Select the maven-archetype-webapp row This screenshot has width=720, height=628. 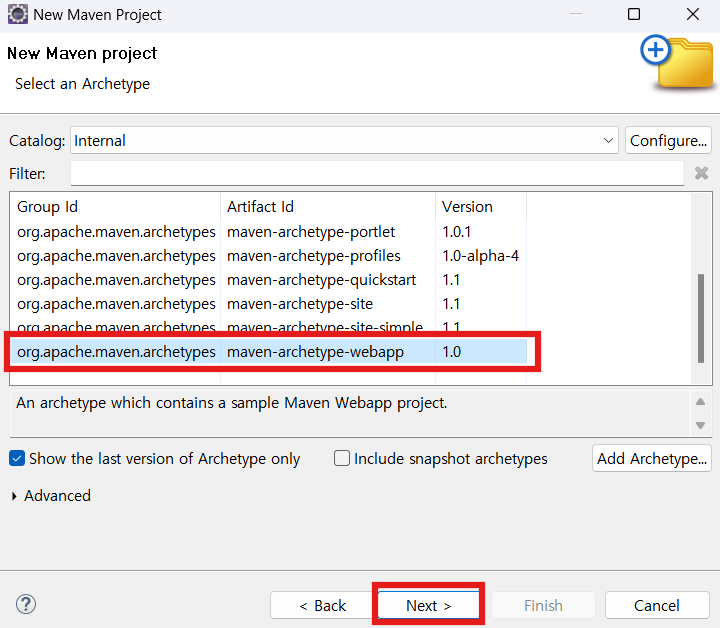pos(269,352)
